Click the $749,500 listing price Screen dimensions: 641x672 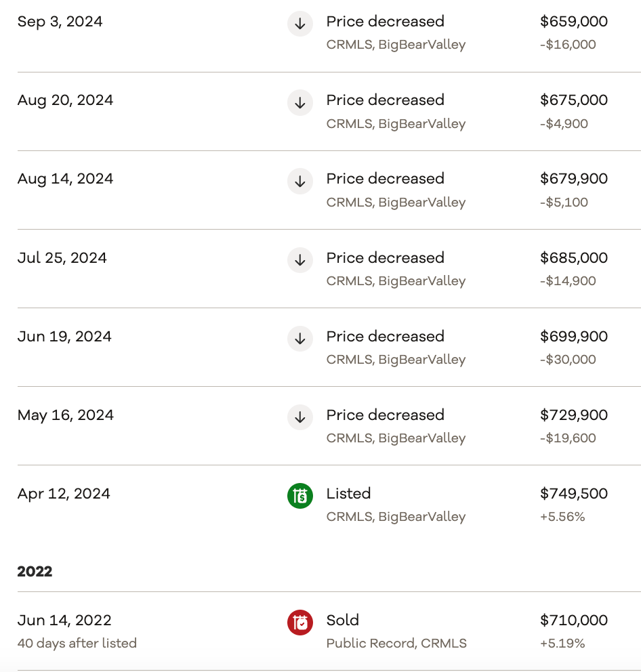click(573, 494)
